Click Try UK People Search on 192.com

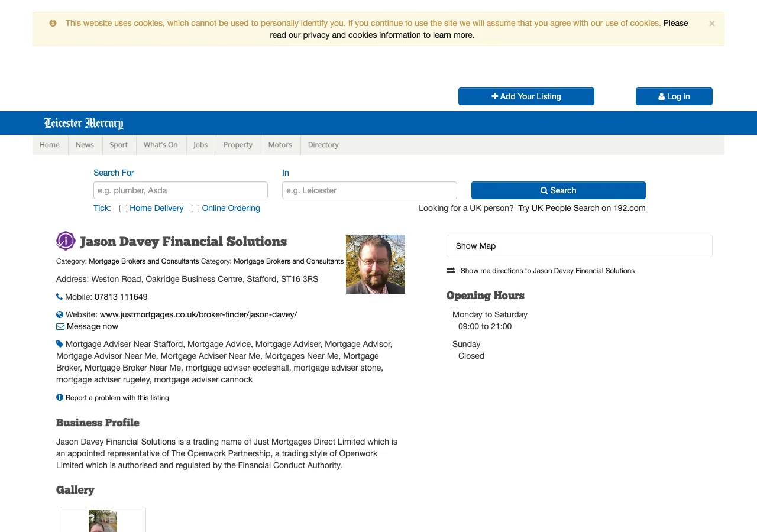(581, 208)
